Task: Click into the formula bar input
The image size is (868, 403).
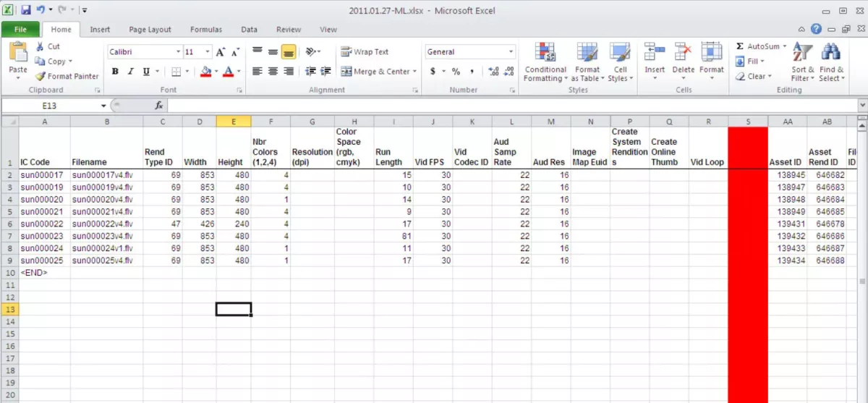Action: (x=512, y=106)
